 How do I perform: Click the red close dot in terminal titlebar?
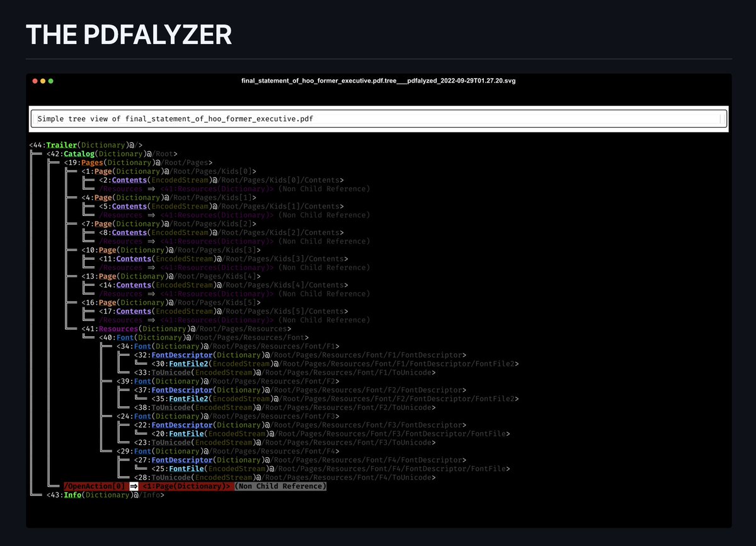pyautogui.click(x=35, y=81)
